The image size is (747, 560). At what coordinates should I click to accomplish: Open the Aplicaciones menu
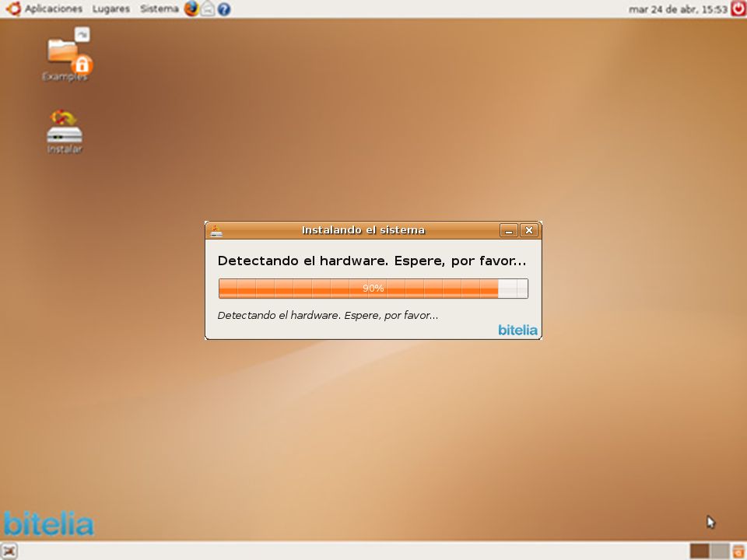[x=54, y=9]
